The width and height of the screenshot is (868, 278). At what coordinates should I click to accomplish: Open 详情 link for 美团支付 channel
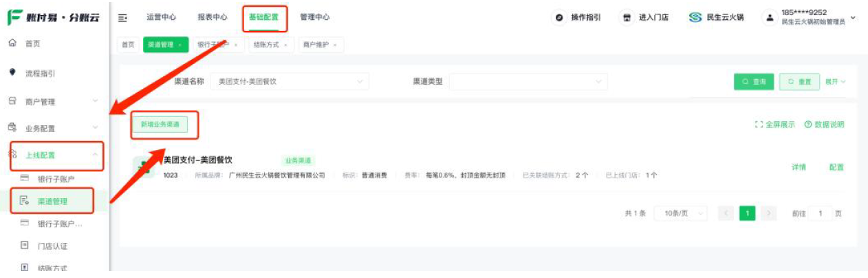(799, 167)
